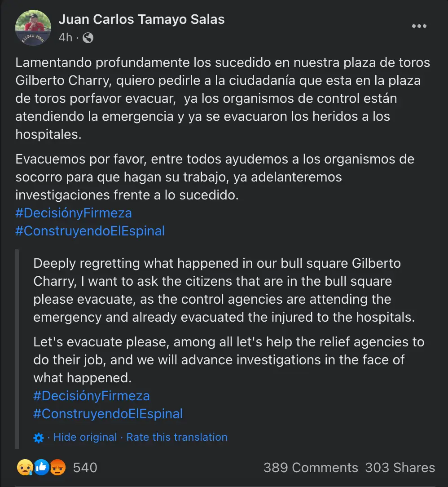The height and width of the screenshot is (487, 448).
Task: View the 303 Shares list
Action: coord(400,468)
